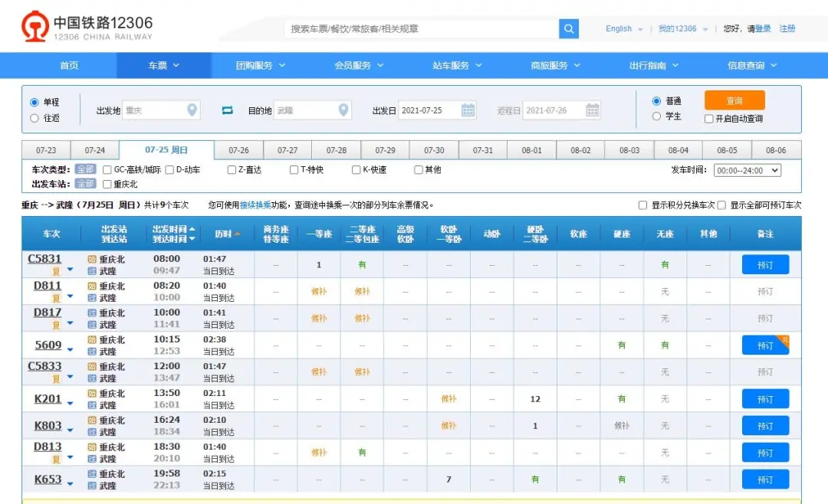Viewport: 828px width, 504px height.
Task: Click the location pin in destination field
Action: click(x=343, y=110)
